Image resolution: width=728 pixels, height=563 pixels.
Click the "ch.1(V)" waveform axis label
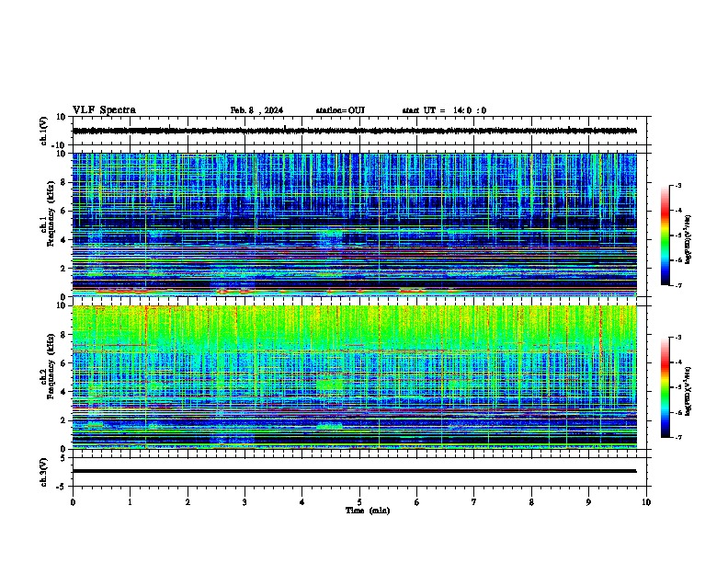[x=44, y=131]
